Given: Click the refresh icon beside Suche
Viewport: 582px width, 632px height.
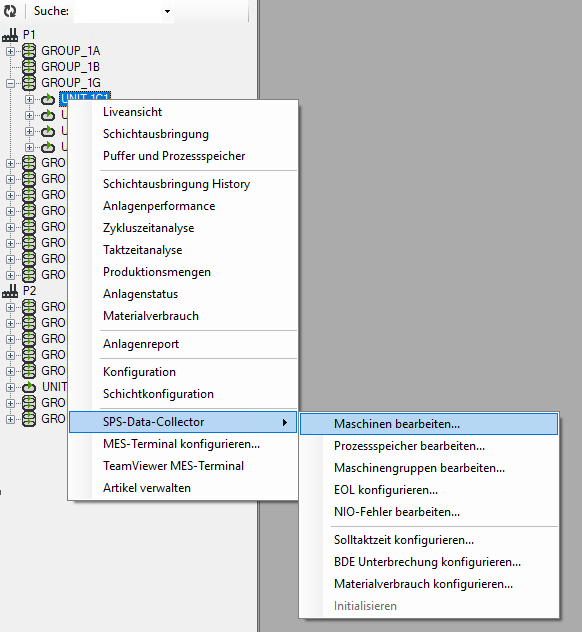Looking at the screenshot, I should [x=10, y=11].
